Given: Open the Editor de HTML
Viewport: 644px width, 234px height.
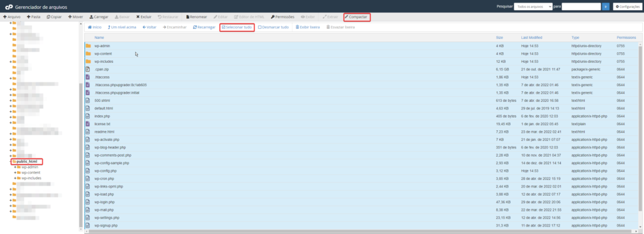Looking at the screenshot, I should tap(249, 17).
